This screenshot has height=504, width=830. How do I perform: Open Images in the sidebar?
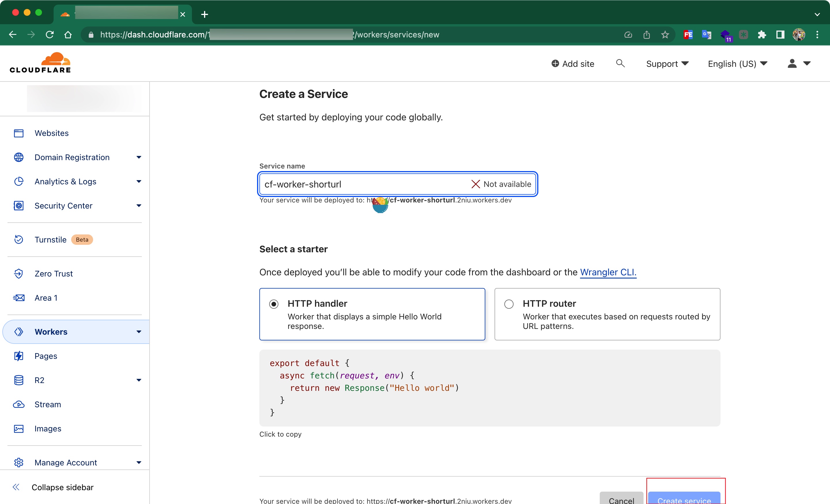(x=48, y=428)
